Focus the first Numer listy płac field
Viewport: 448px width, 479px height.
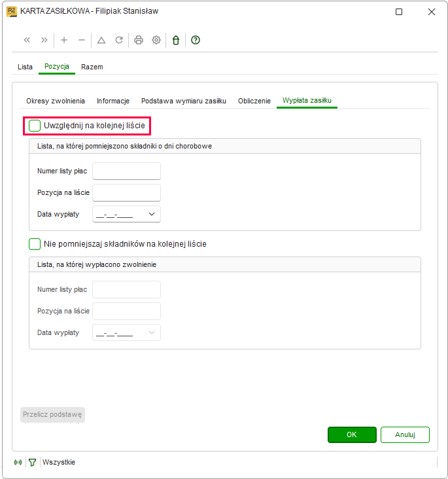point(126,171)
